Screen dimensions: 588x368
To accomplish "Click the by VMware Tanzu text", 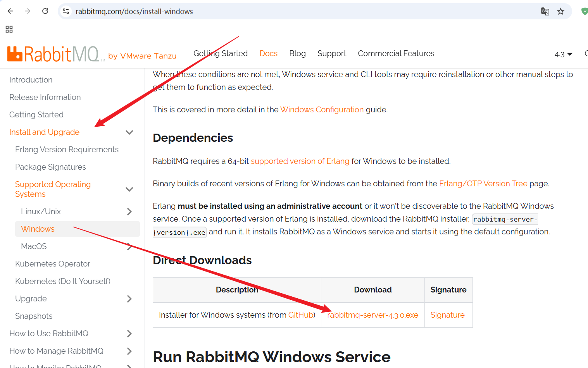I will coord(142,56).
